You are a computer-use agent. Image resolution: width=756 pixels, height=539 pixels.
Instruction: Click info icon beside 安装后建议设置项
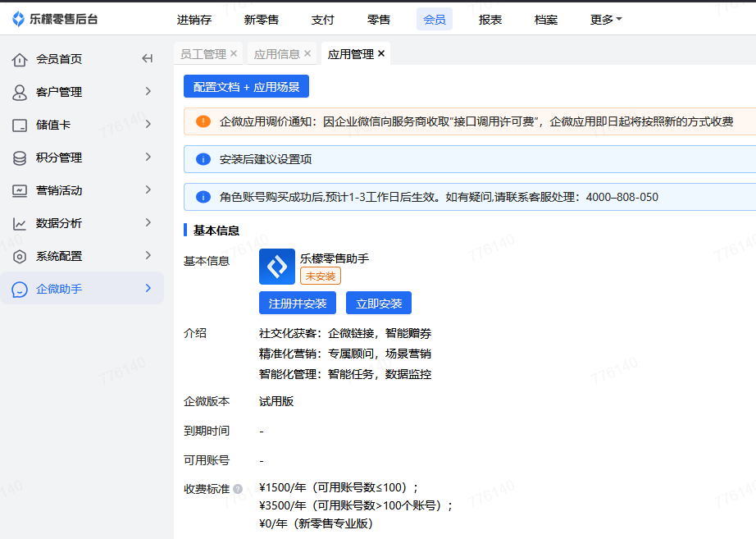tap(203, 159)
